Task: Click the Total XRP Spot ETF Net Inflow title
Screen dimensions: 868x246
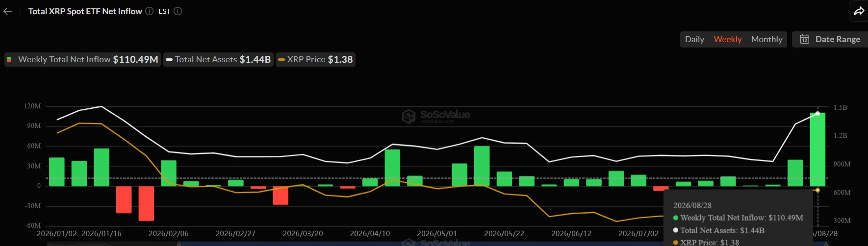Action: click(85, 11)
